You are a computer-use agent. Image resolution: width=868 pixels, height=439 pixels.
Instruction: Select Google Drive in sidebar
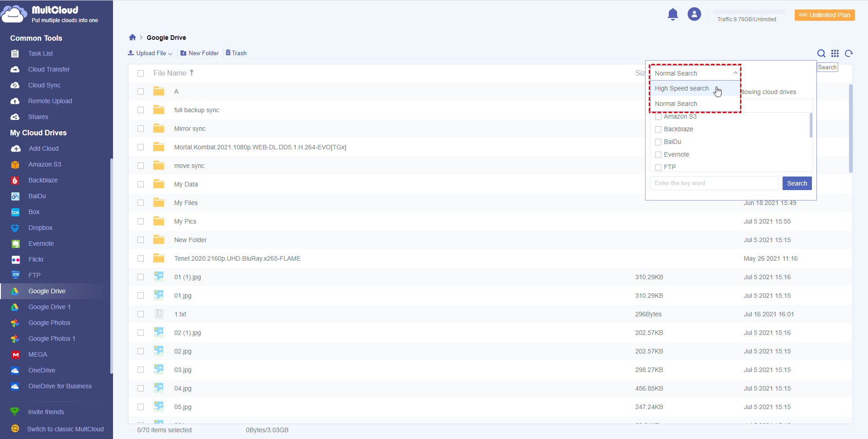pos(47,291)
